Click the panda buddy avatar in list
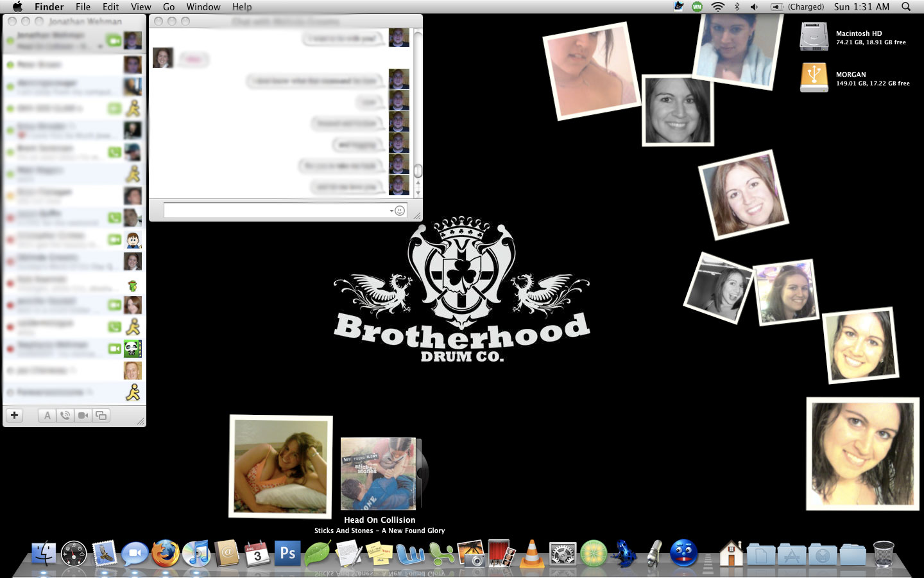Image resolution: width=924 pixels, height=578 pixels. 133,348
